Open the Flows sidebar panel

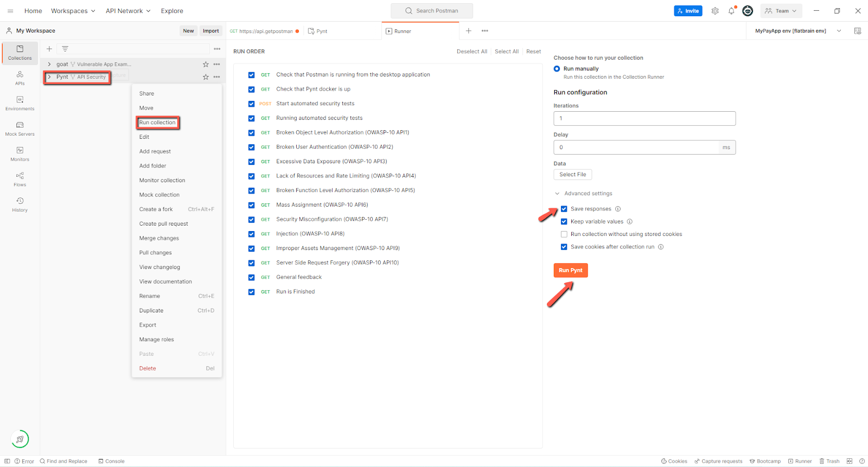coord(20,179)
